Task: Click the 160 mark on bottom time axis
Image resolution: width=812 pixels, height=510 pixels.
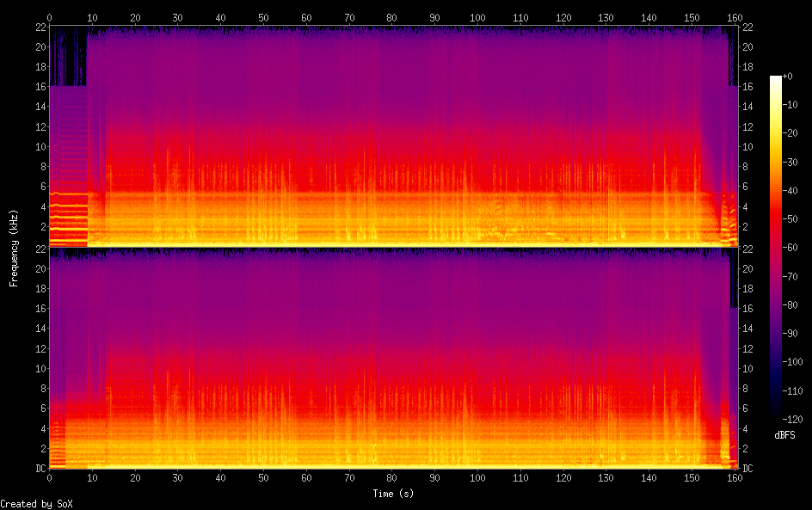Action: pyautogui.click(x=735, y=477)
